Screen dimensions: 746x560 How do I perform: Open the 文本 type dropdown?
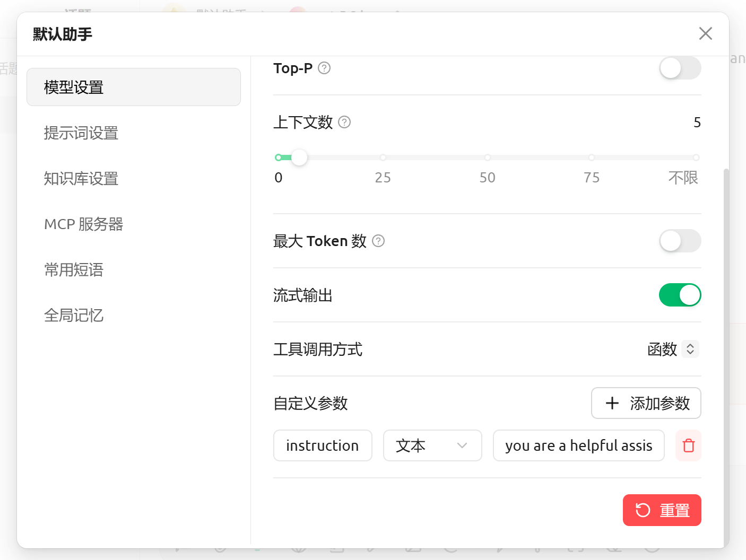[x=432, y=445]
